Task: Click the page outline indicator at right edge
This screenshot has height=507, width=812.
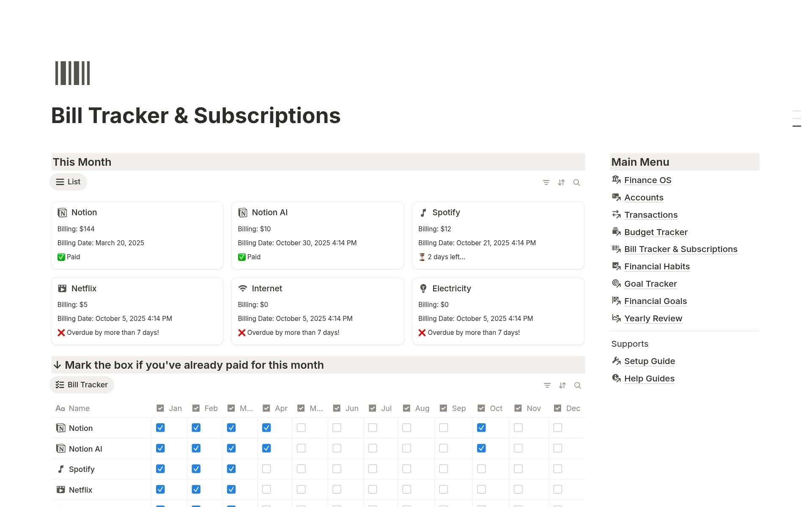Action: tap(796, 119)
